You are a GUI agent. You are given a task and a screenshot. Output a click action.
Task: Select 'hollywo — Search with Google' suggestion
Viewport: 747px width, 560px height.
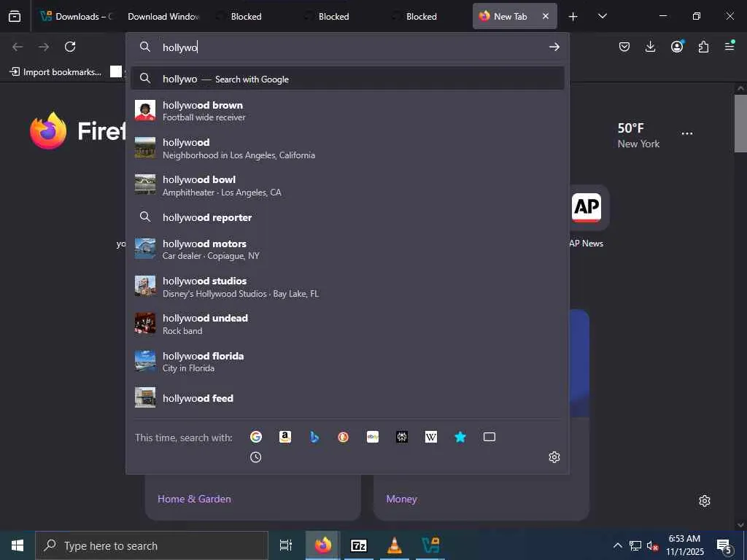[x=347, y=79]
